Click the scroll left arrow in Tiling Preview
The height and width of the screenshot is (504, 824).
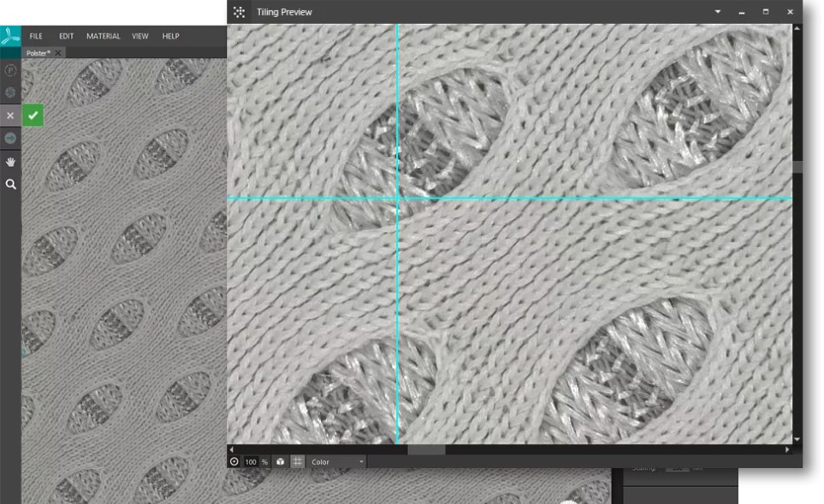[231, 449]
